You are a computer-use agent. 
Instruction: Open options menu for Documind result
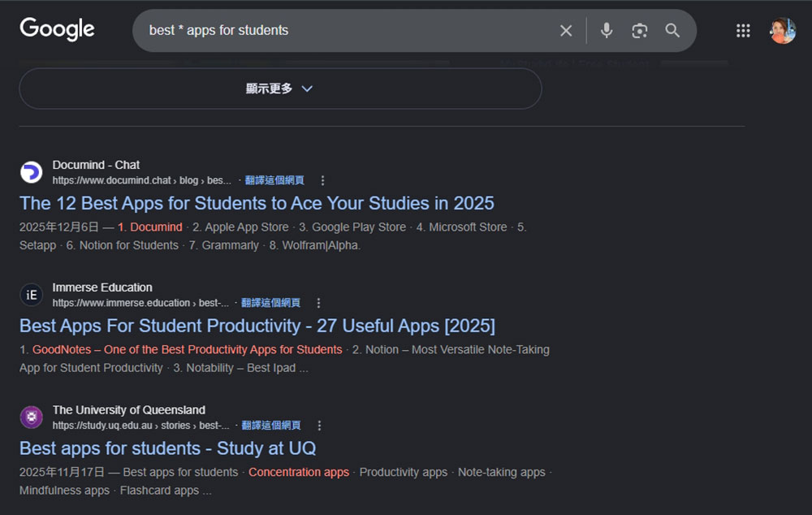point(322,180)
